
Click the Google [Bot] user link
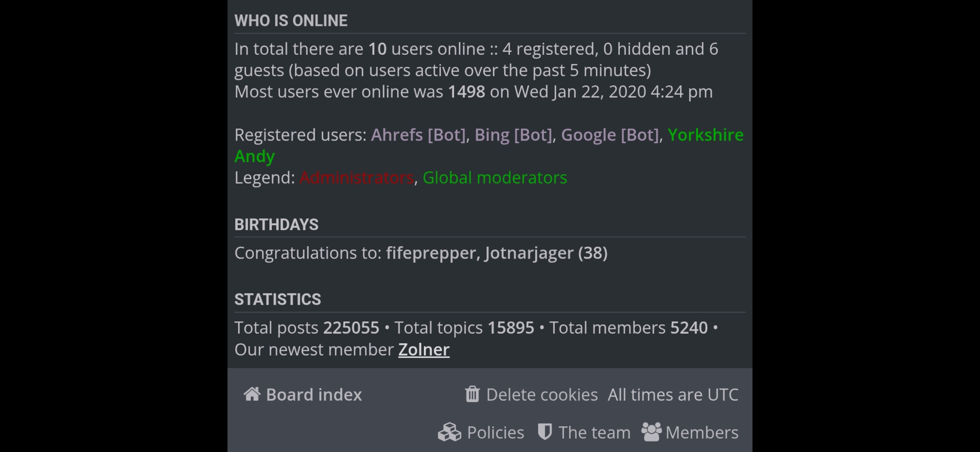coord(610,135)
